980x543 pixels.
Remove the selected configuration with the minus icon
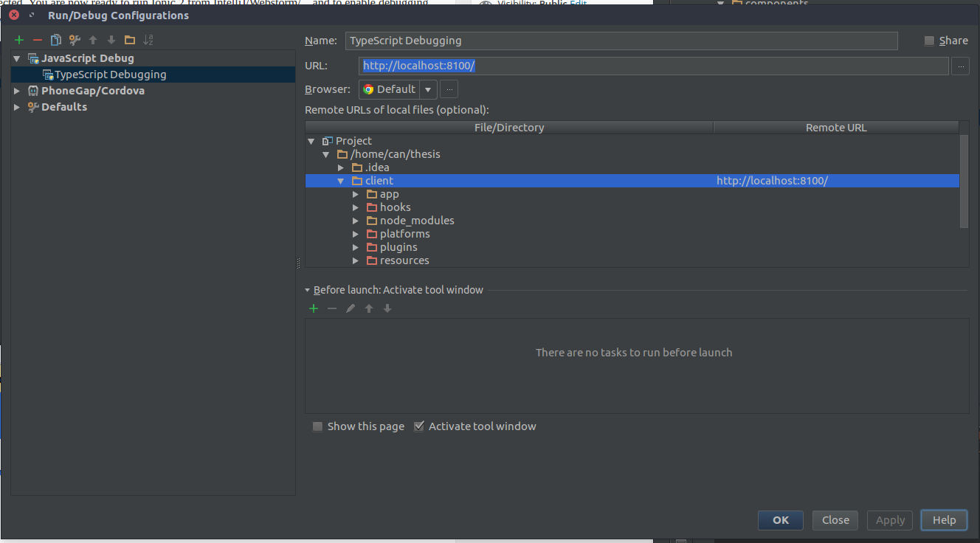38,40
